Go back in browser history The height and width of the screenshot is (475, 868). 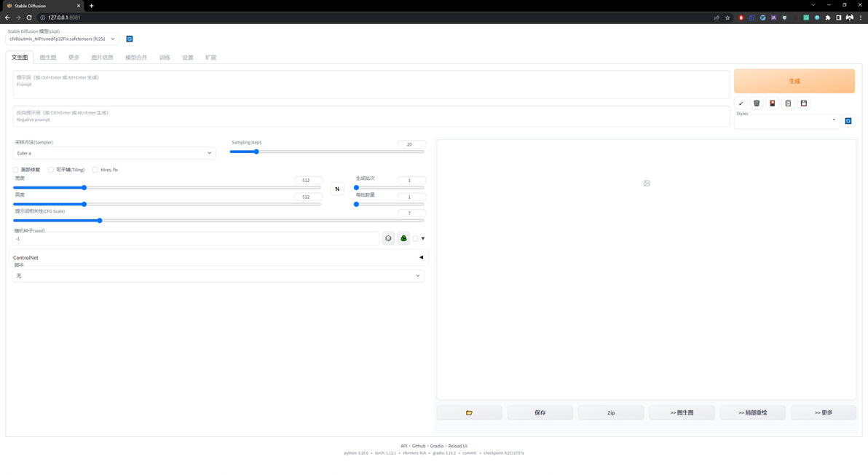point(7,17)
